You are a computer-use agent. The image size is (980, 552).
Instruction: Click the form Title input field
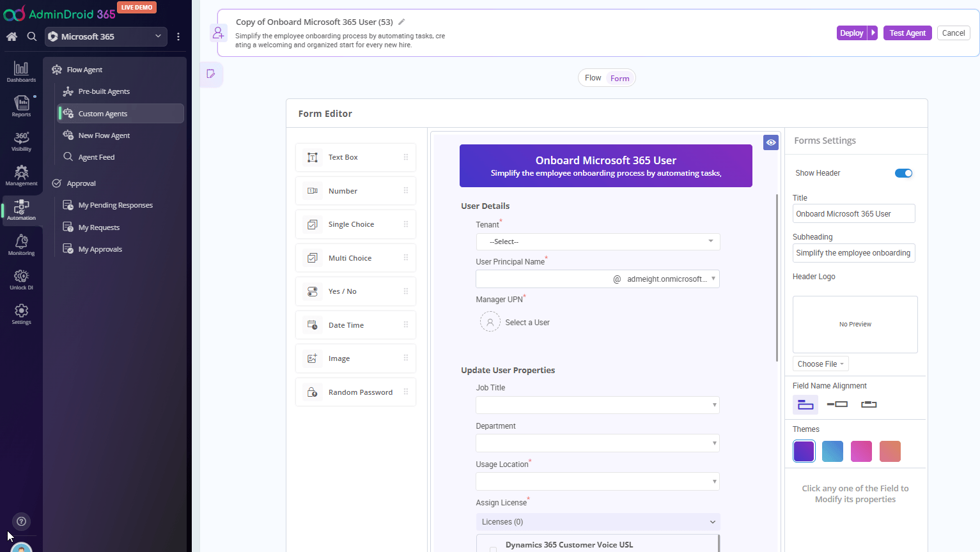[854, 213]
